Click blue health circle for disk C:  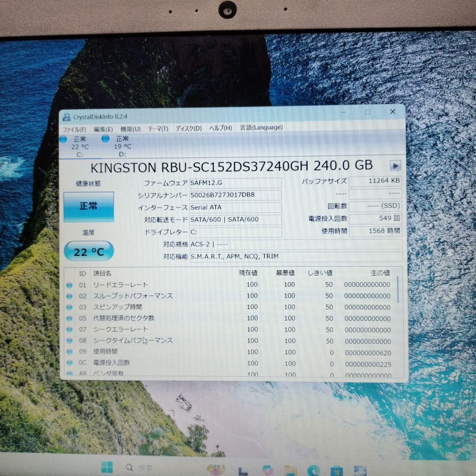(63, 139)
